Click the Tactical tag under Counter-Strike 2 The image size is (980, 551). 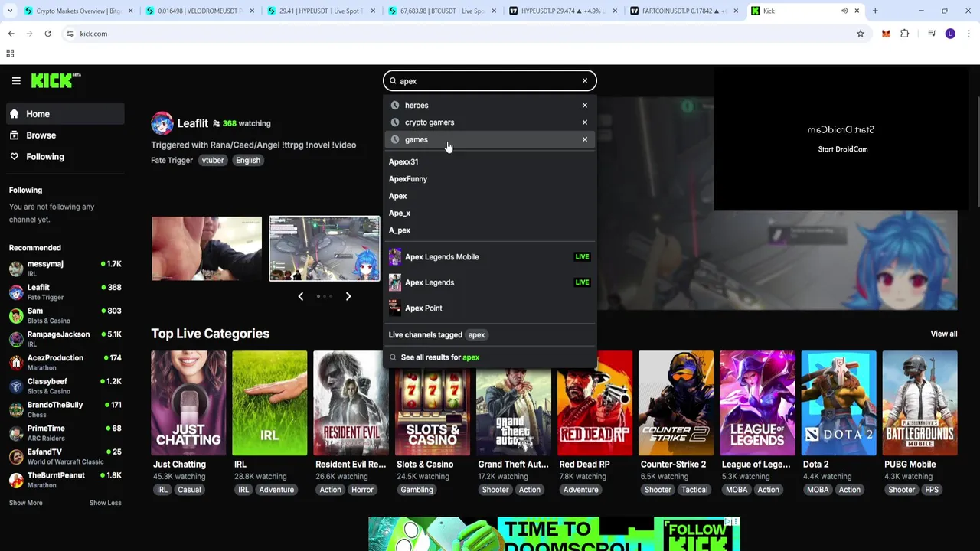point(694,490)
